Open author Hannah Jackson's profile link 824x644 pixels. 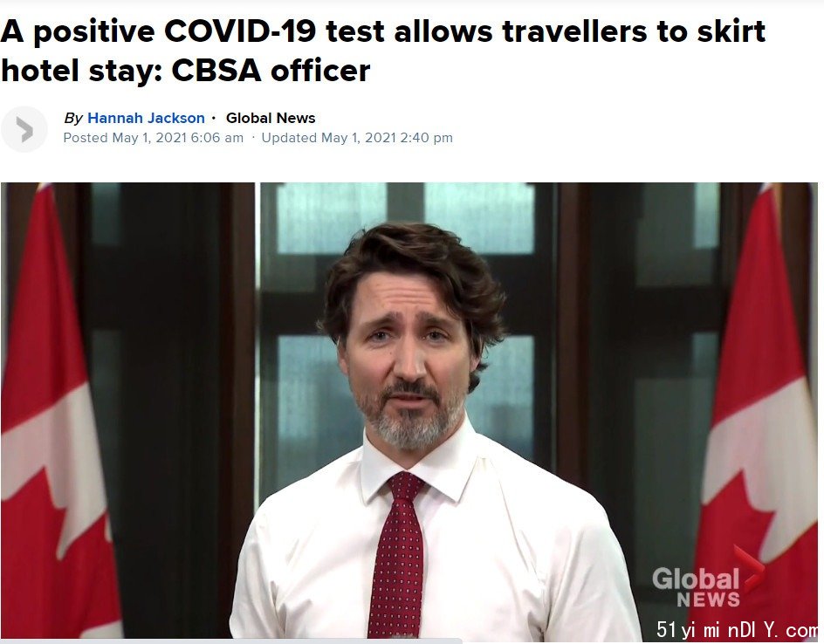point(146,118)
